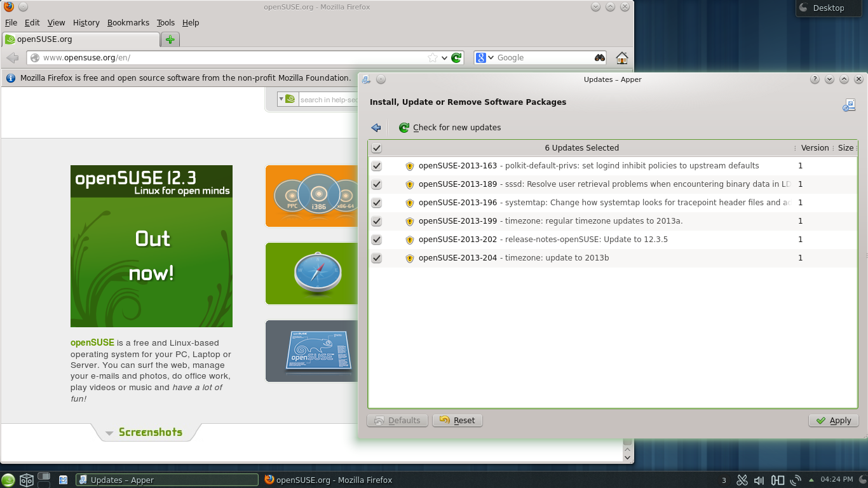
Task: Open the URL bar history dropdown arrow
Action: (x=444, y=58)
